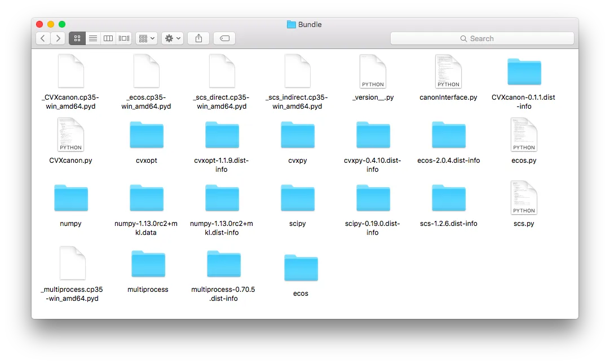Click the Edit Tags button
Screen dimensions: 610x364
pos(224,38)
